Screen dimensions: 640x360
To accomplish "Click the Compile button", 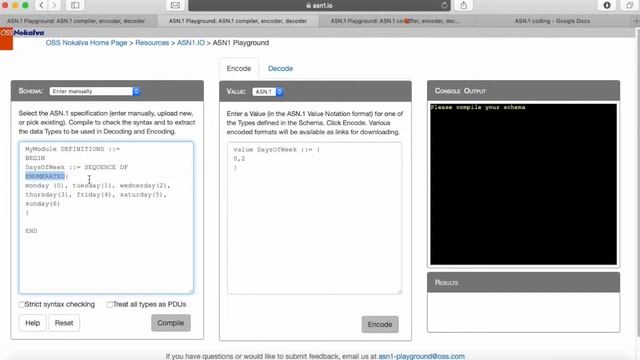I will point(171,323).
